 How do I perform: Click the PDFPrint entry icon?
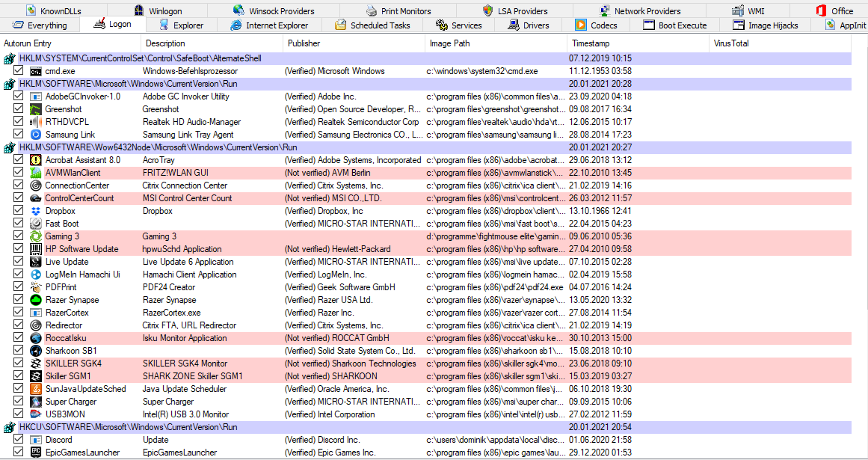coord(35,287)
